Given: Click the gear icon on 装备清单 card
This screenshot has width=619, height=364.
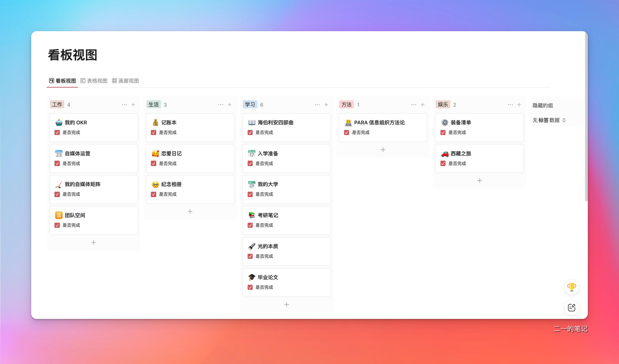Looking at the screenshot, I should tap(444, 122).
